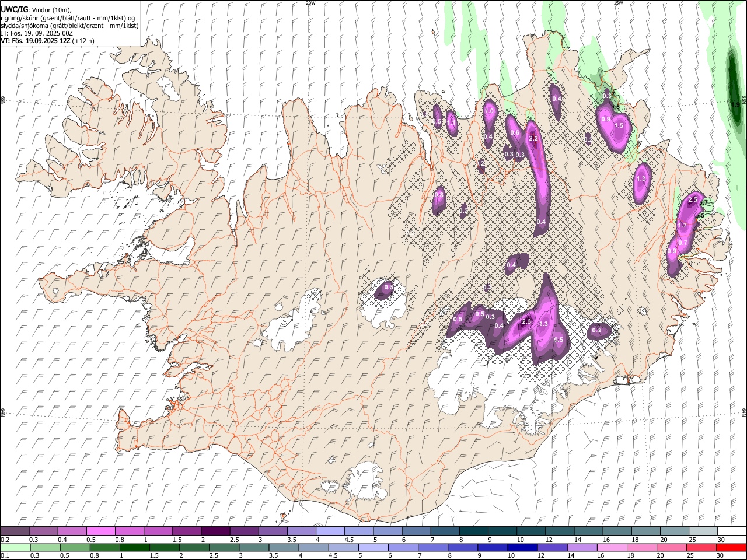747x560 pixels.
Task: Click the 12 violet swatch in lower legend
Action: 553,548
